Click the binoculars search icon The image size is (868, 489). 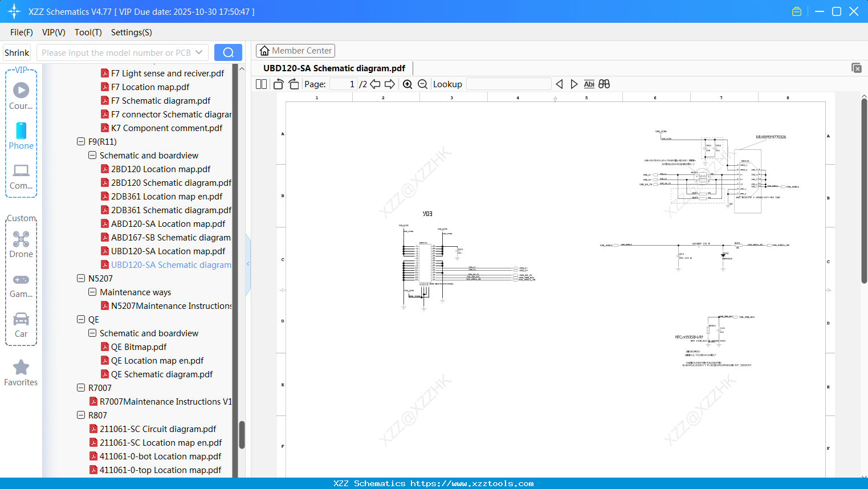[x=604, y=84]
